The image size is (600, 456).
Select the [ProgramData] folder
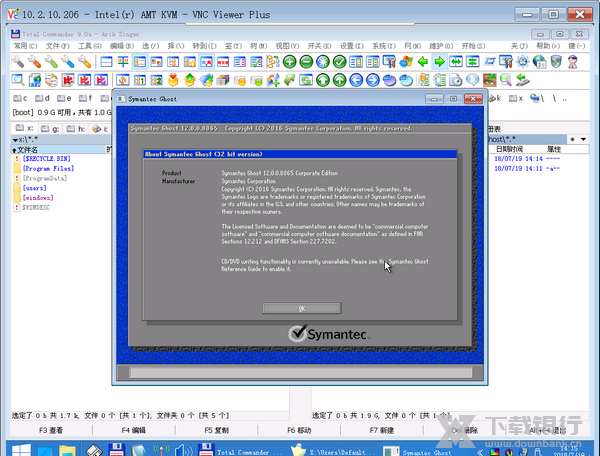[x=45, y=178]
